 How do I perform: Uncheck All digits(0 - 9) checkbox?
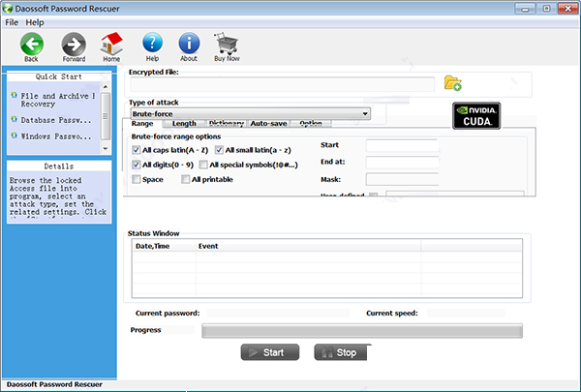tap(136, 165)
